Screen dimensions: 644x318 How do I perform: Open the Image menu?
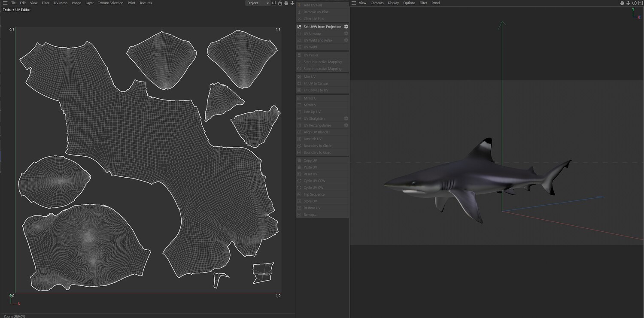tap(76, 3)
